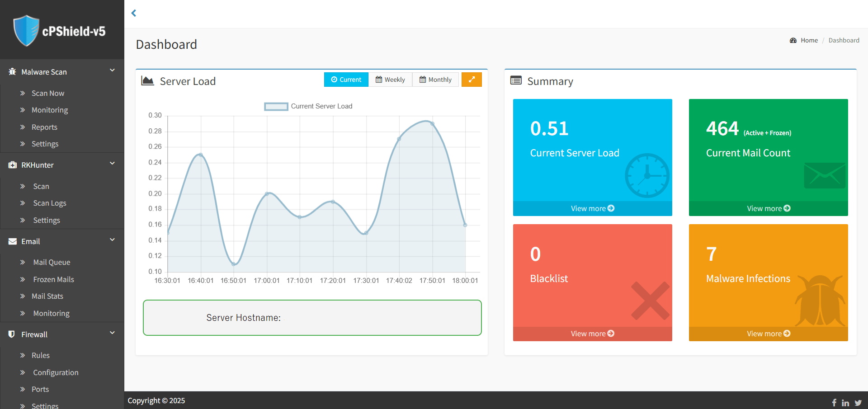868x409 pixels.
Task: Open View more under Malware Infections
Action: click(768, 334)
